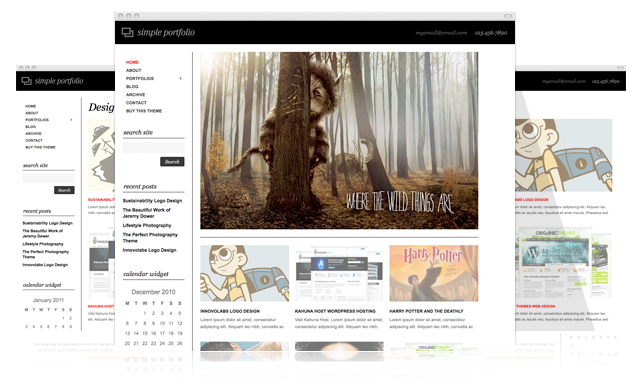Click the Search button in center window
The height and width of the screenshot is (380, 640).
click(x=172, y=162)
